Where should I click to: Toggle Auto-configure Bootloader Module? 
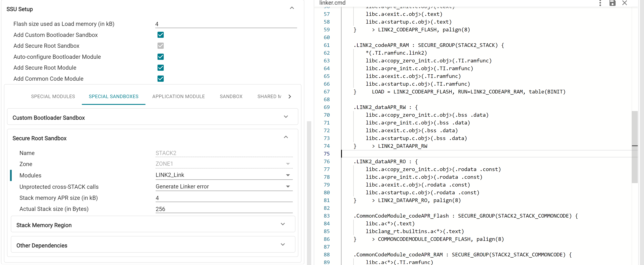160,57
